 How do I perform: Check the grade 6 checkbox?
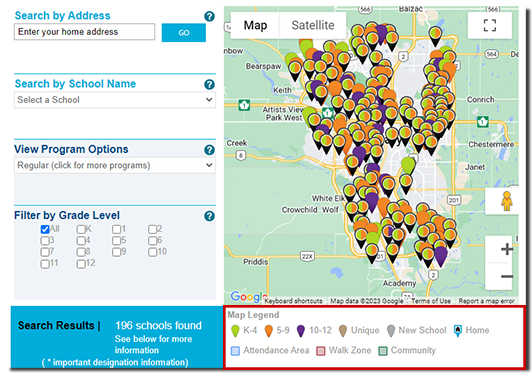click(152, 241)
